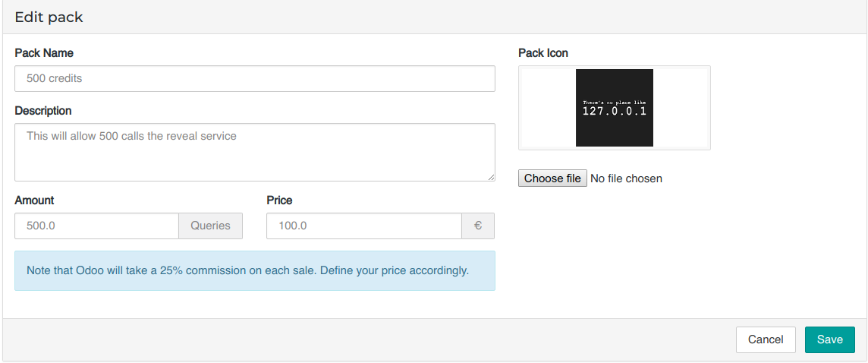Click the Pack Name label
Viewport: 868px width, 363px height.
click(44, 53)
